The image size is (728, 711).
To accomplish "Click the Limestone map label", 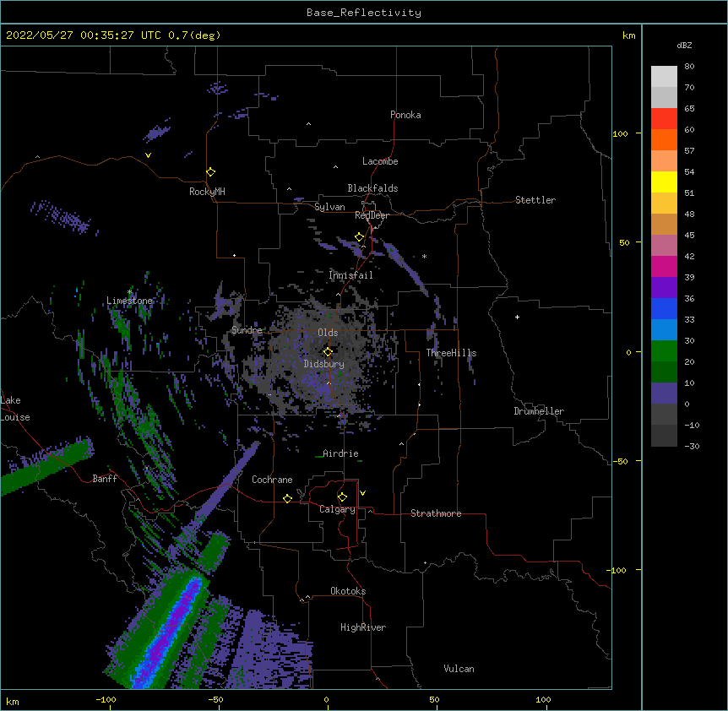I will (129, 301).
